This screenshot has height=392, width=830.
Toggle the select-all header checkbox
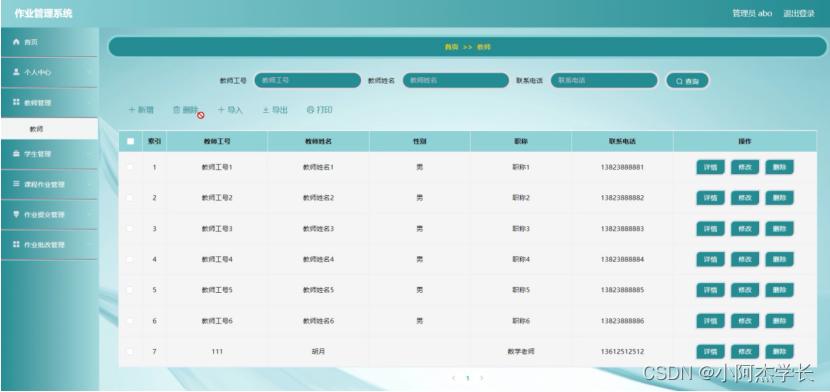[x=130, y=141]
